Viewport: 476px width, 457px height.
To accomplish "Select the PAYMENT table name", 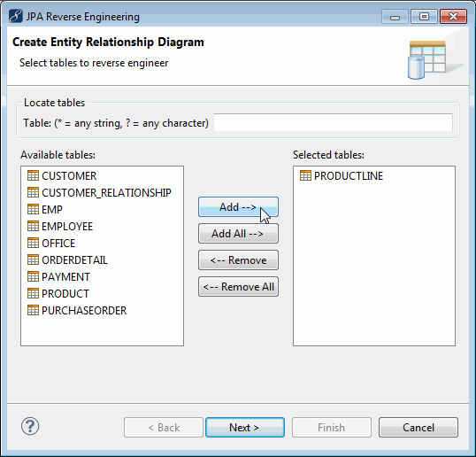I will (65, 277).
